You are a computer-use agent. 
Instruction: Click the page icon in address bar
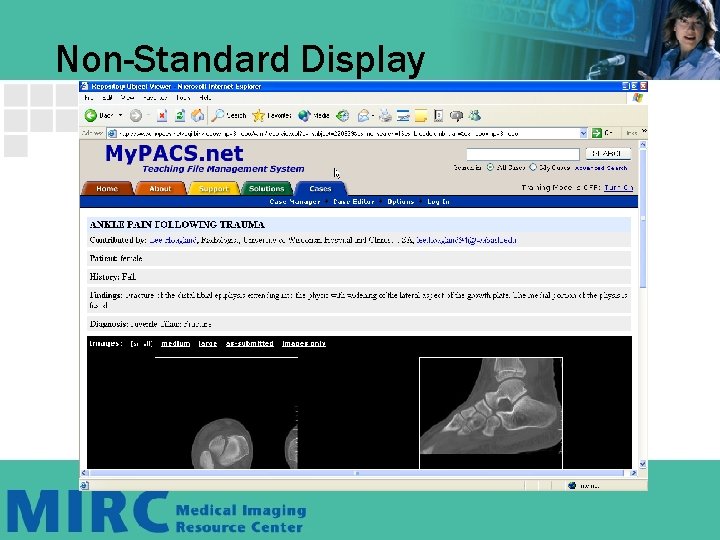click(x=112, y=133)
